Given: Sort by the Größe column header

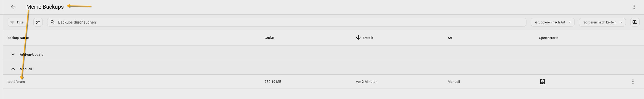Looking at the screenshot, I should click(x=269, y=38).
